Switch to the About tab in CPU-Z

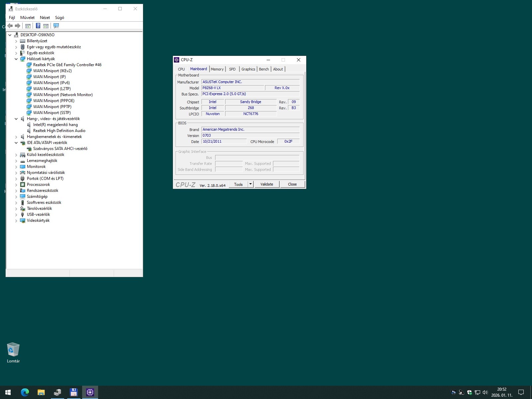pos(278,69)
